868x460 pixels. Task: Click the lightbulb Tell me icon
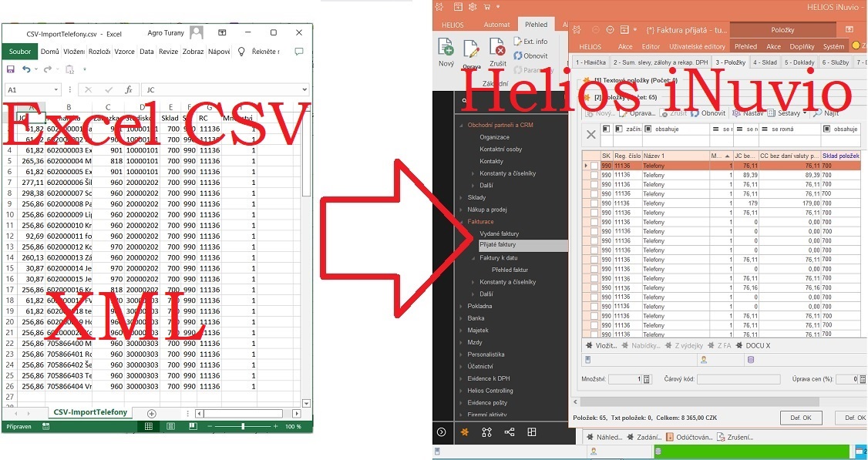[241, 52]
